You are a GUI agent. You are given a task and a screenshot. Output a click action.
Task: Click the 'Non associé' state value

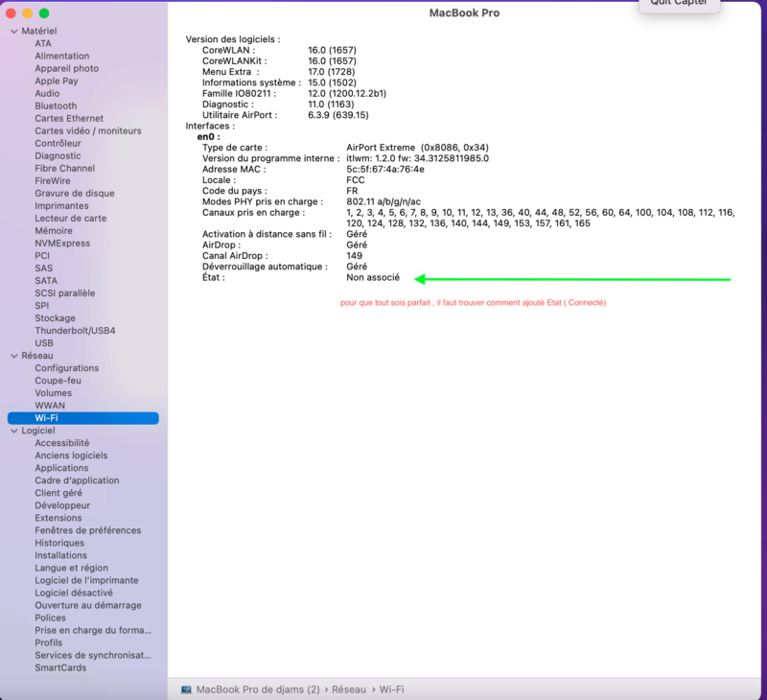click(x=373, y=277)
